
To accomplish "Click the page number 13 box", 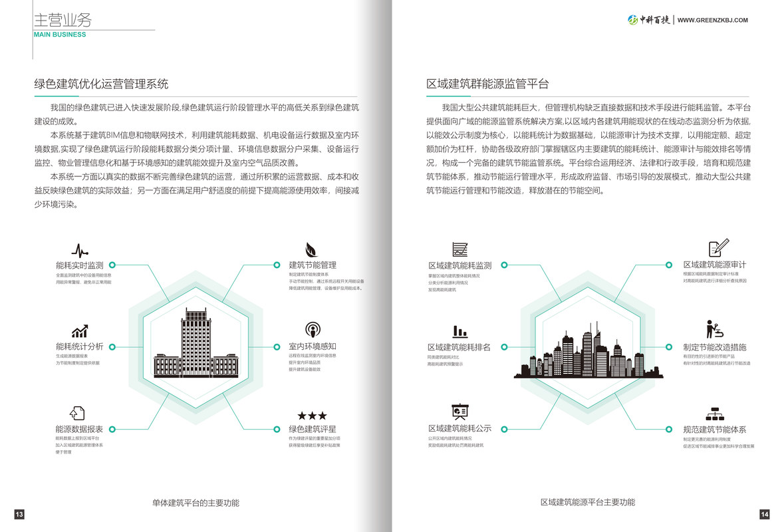I will [19, 514].
